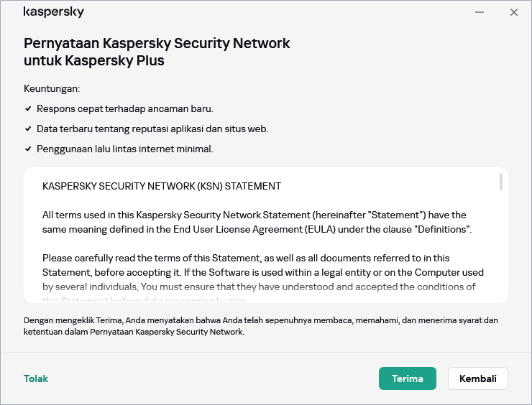Click the text "Penggunaan lalu lintas internet minimal"
The width and height of the screenshot is (532, 405).
[125, 149]
